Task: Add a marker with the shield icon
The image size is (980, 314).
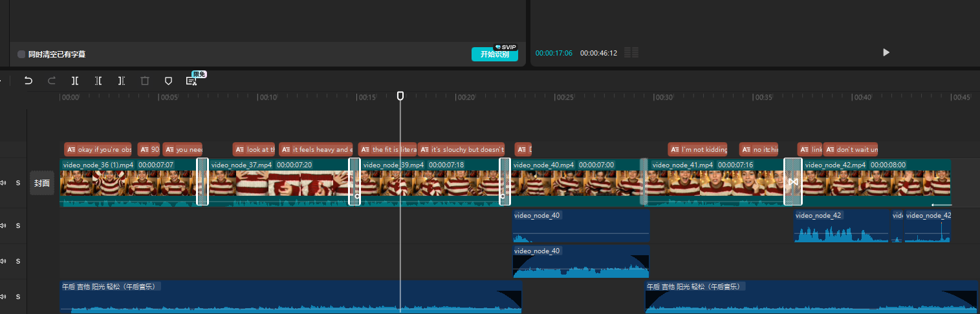Action: click(x=168, y=81)
